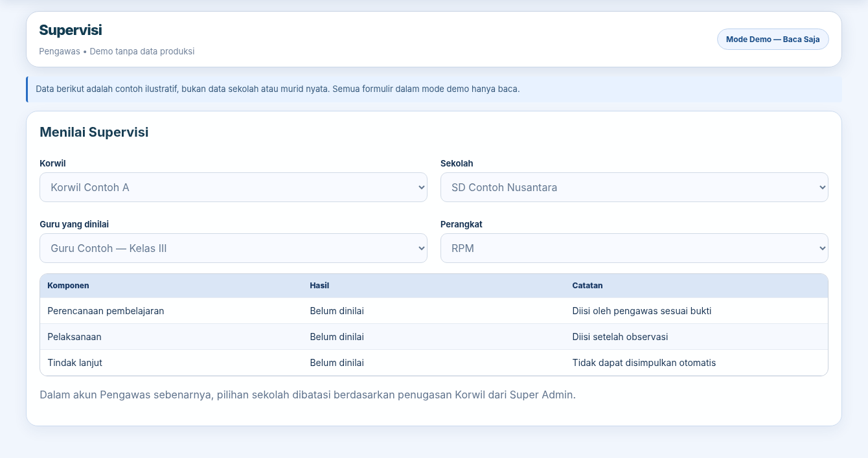868x458 pixels.
Task: Click the subtitle Pengawas • Demo tanpa data produksi
Action: pos(117,51)
